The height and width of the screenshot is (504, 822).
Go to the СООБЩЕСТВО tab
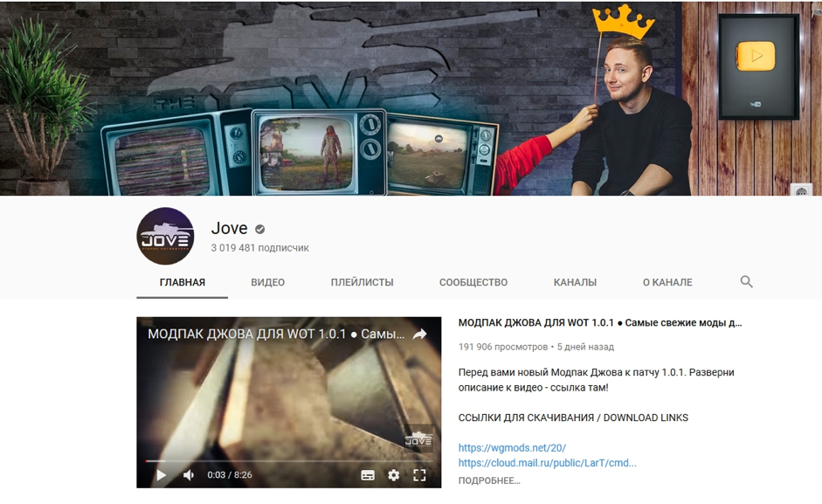point(473,282)
